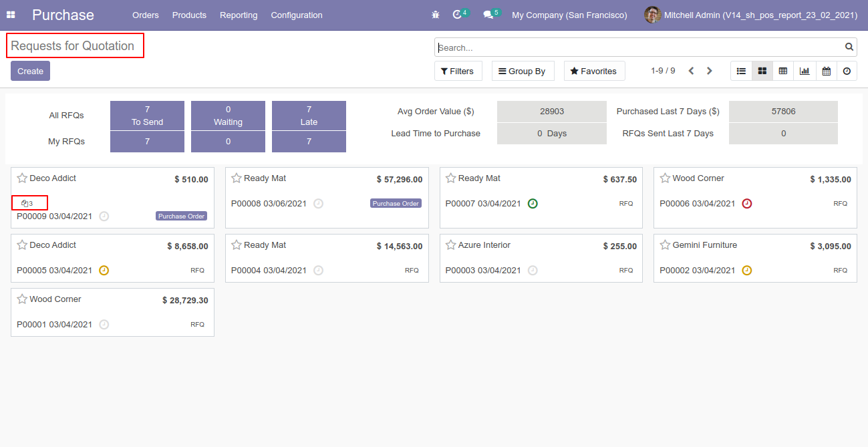Filter My RFQs waiting count
Image resolution: width=868 pixels, height=447 pixels.
point(228,142)
